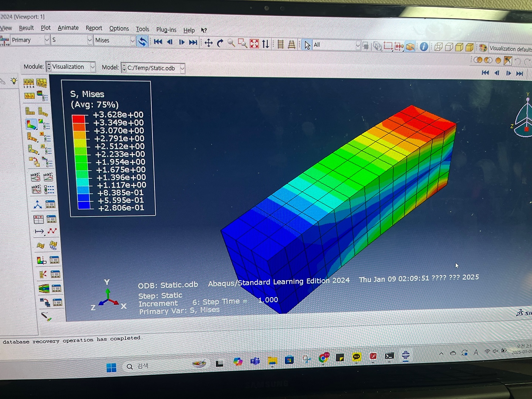532x399 pixels.
Task: Toggle the selection arrow tool
Action: pos(307,44)
